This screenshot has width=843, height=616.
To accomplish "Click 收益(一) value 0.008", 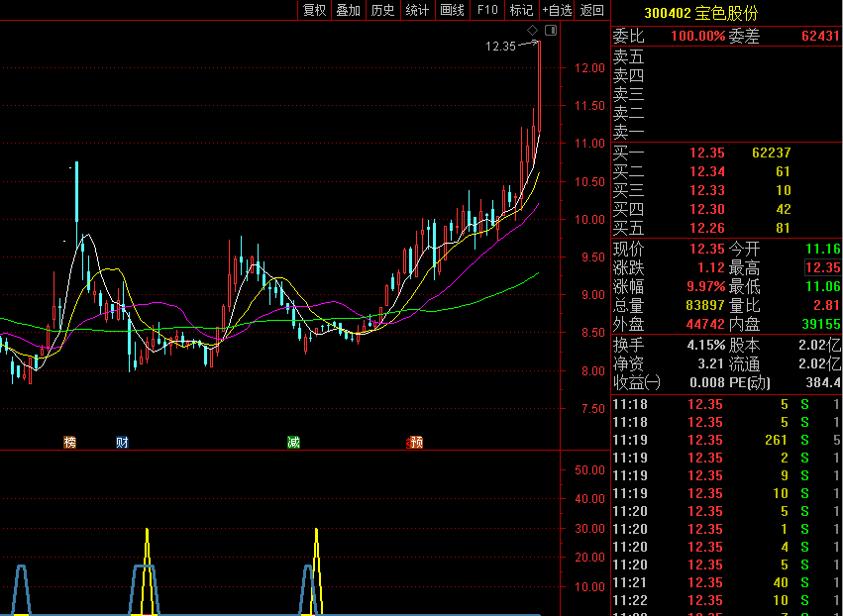I will point(707,382).
